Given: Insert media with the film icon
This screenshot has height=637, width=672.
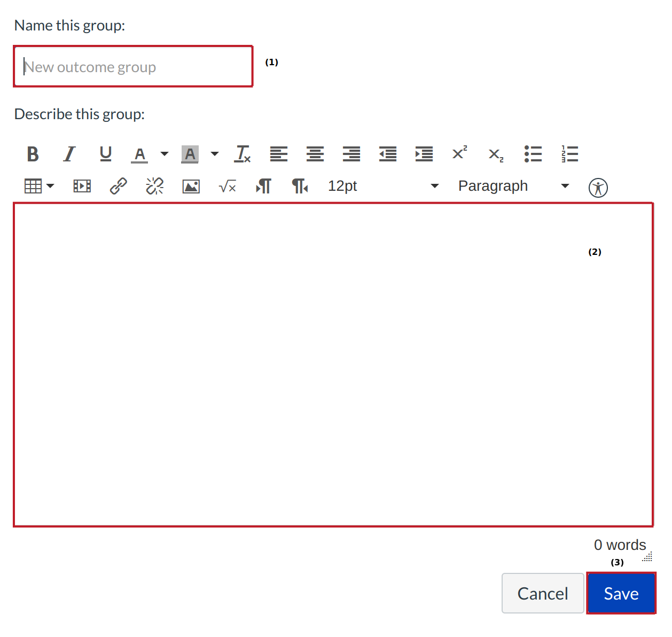Looking at the screenshot, I should pos(82,186).
